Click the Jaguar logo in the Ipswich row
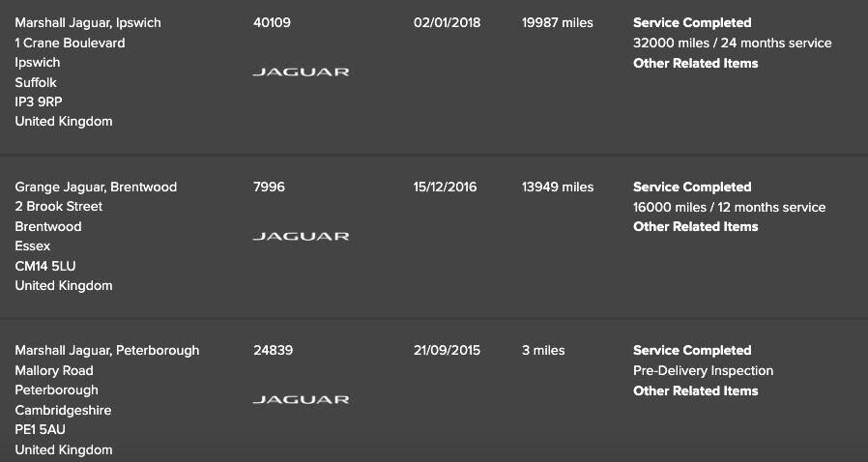The height and width of the screenshot is (462, 868). pos(301,72)
